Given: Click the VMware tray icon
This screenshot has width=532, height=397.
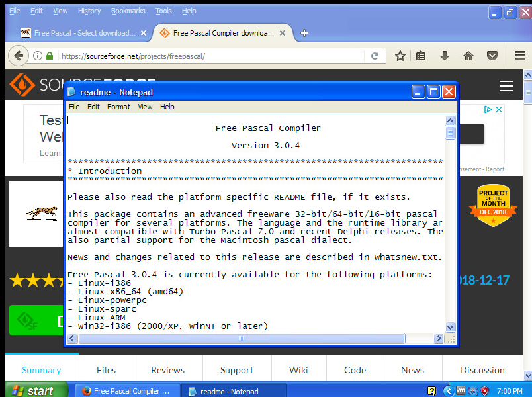Looking at the screenshot, I should point(461,391).
